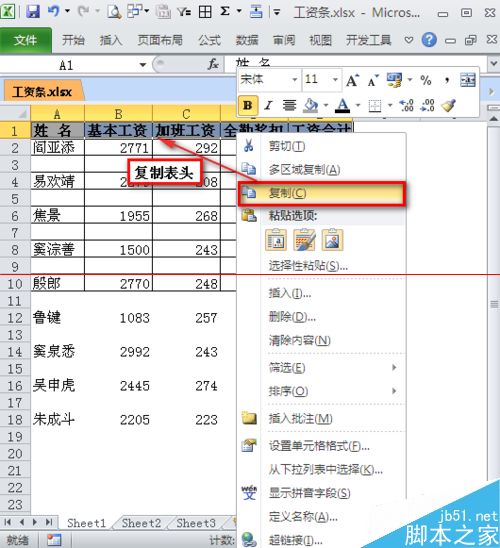Click the Undo icon

[x=53, y=12]
